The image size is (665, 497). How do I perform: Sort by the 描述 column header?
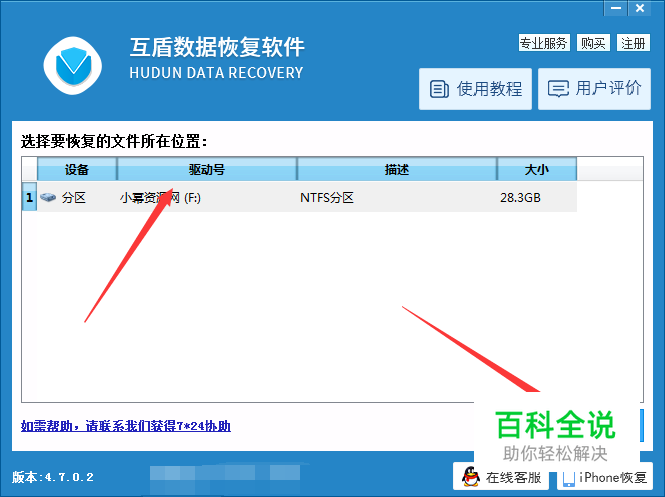pyautogui.click(x=397, y=169)
